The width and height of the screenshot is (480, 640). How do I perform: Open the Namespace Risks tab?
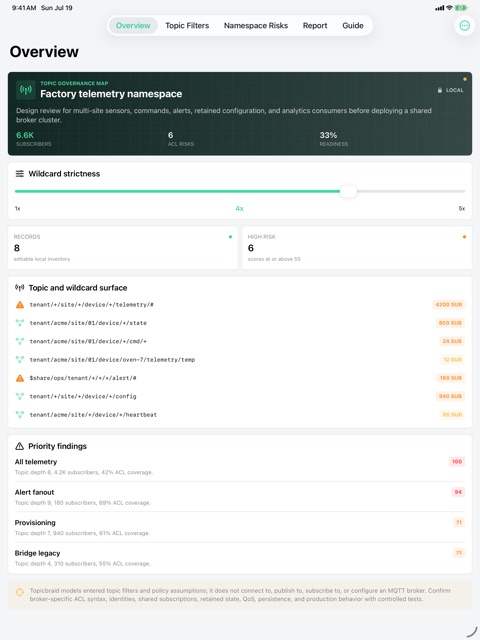pos(256,26)
